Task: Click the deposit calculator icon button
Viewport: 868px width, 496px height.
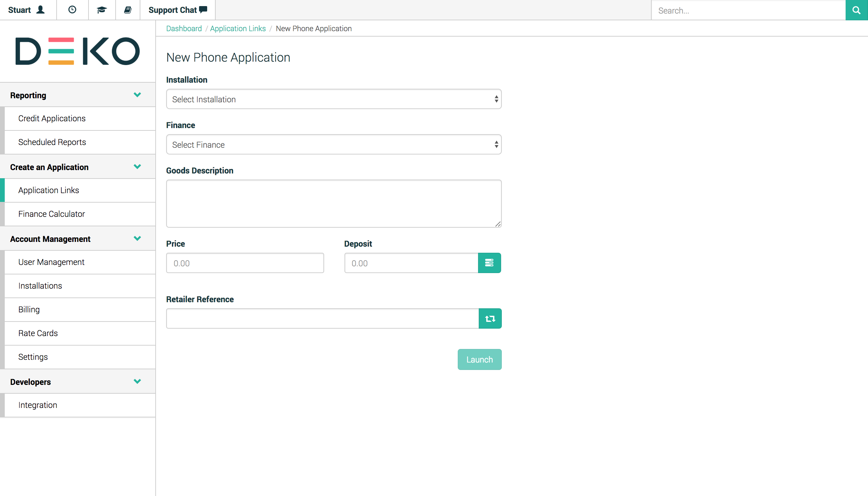Action: (489, 263)
